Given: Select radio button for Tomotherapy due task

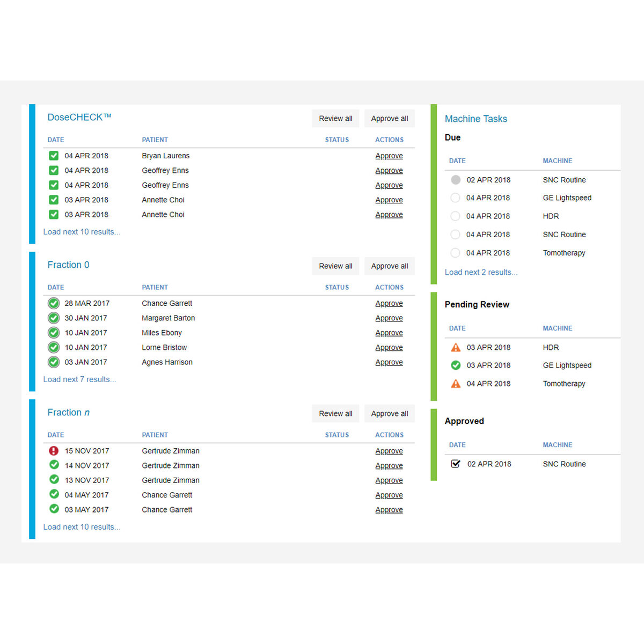Looking at the screenshot, I should [x=455, y=253].
